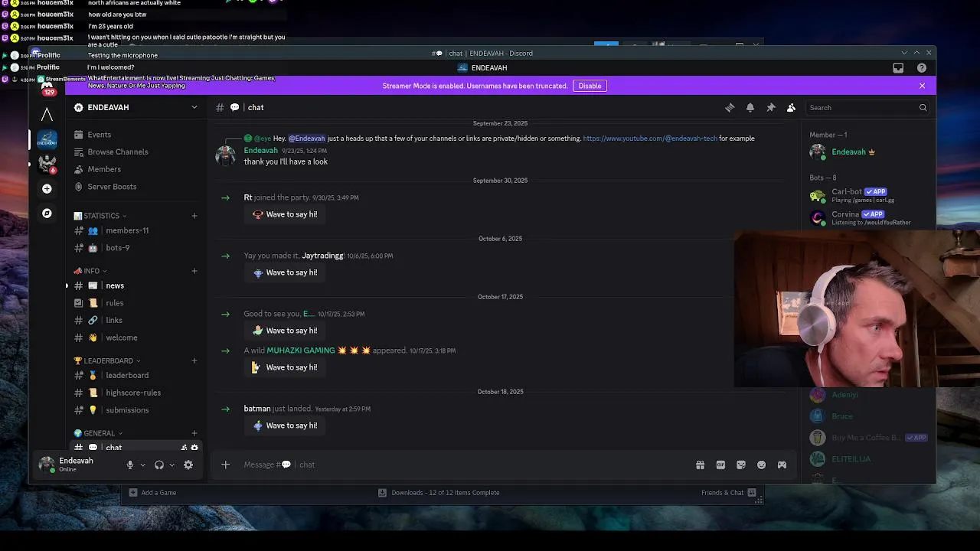Show pinned messages via pin icon

pyautogui.click(x=771, y=108)
